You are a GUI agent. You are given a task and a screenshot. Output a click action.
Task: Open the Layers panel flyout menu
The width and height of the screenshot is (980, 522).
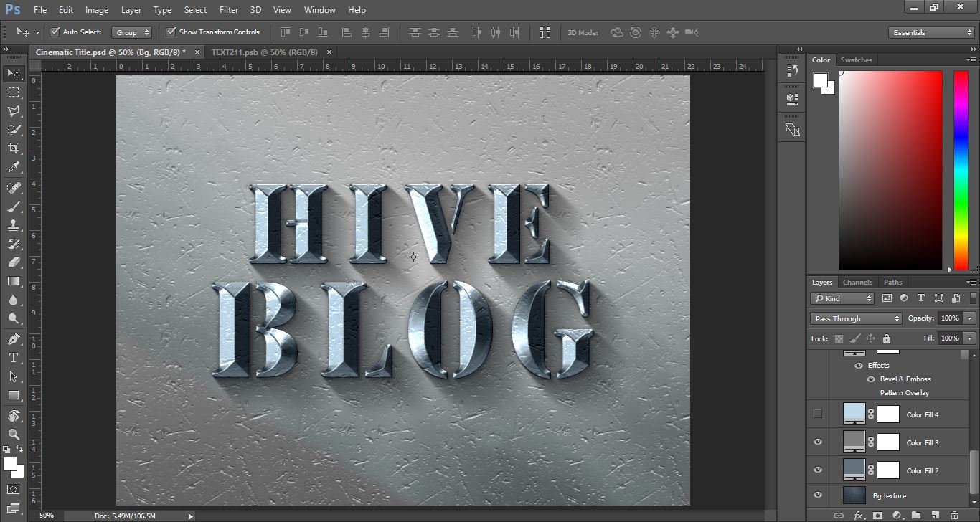point(971,282)
